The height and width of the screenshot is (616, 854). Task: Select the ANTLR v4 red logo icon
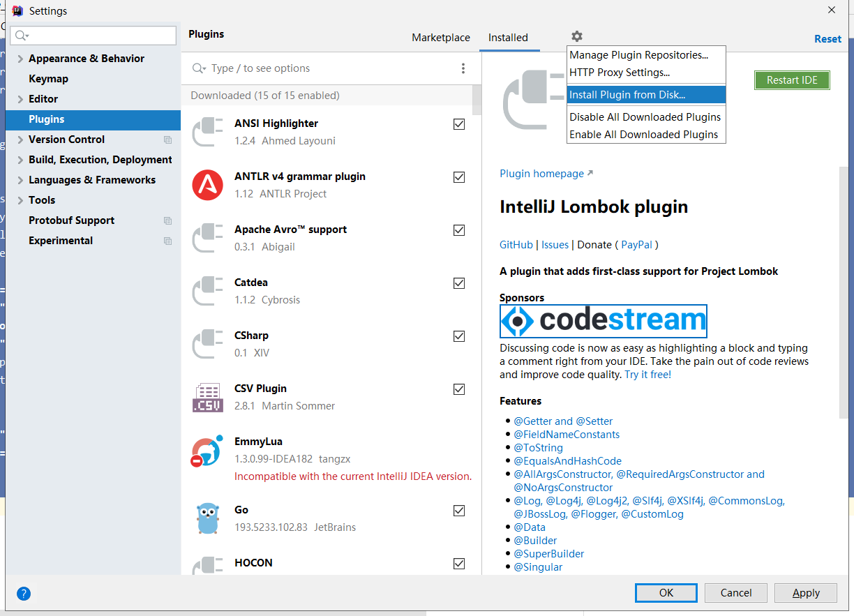(x=207, y=185)
